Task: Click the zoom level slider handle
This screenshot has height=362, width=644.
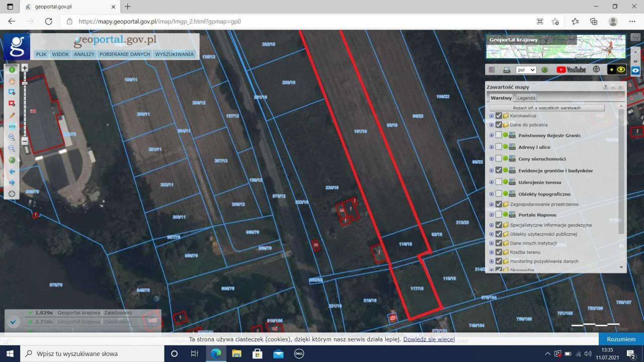Action: (25, 83)
